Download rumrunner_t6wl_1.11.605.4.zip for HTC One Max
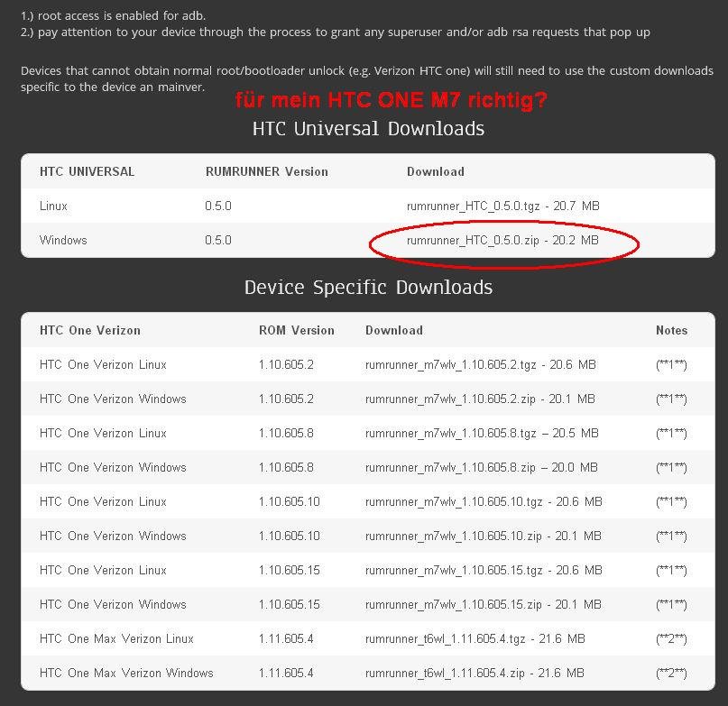 pos(475,673)
